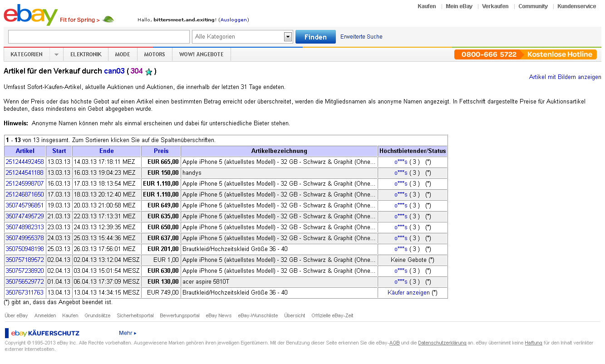The image size is (605, 364).
Task: Sort by Ende column header
Action: [x=107, y=151]
